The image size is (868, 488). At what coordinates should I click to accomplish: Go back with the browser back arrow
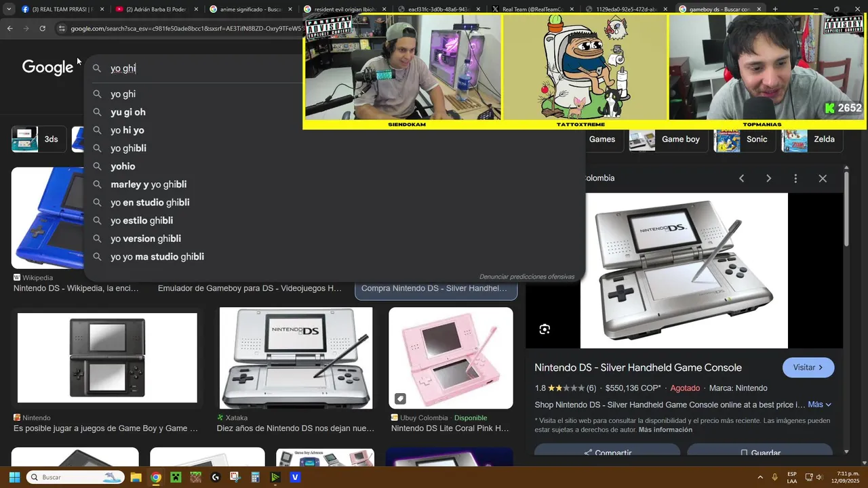9,28
